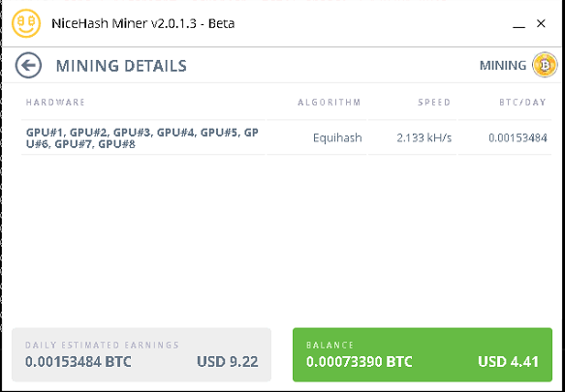
Task: Click the NiceHash smiley logo
Action: click(26, 23)
